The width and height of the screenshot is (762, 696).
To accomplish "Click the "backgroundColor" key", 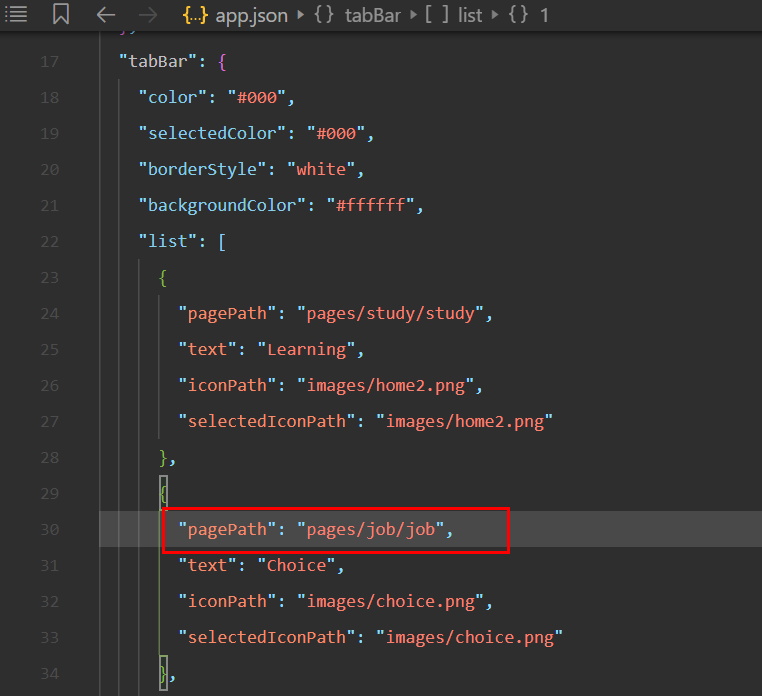I will (222, 206).
